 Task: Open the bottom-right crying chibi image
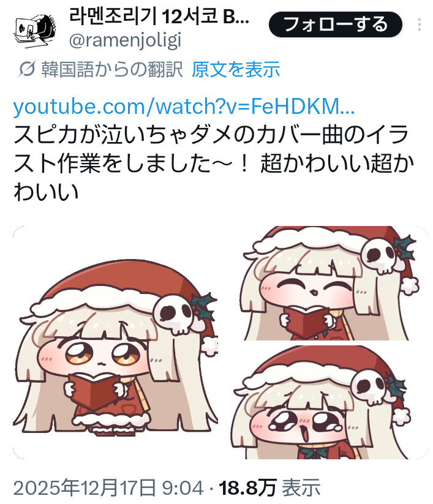point(329,402)
